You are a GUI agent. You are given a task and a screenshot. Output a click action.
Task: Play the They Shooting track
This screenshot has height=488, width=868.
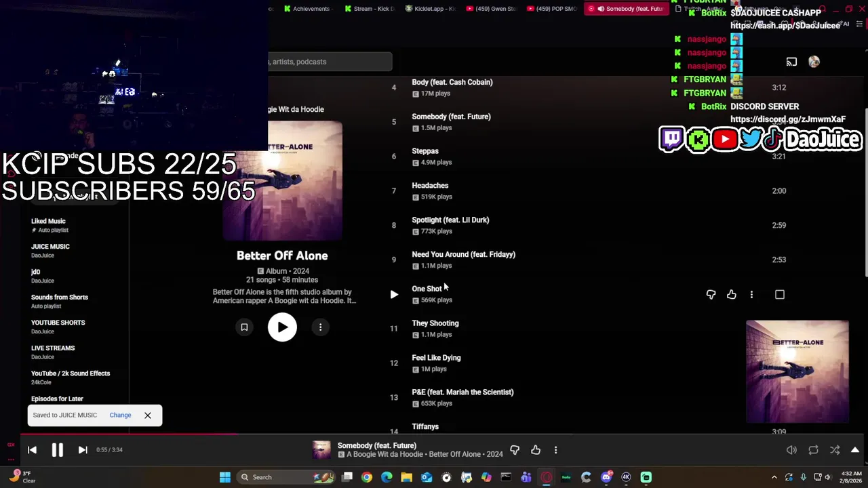(x=435, y=323)
